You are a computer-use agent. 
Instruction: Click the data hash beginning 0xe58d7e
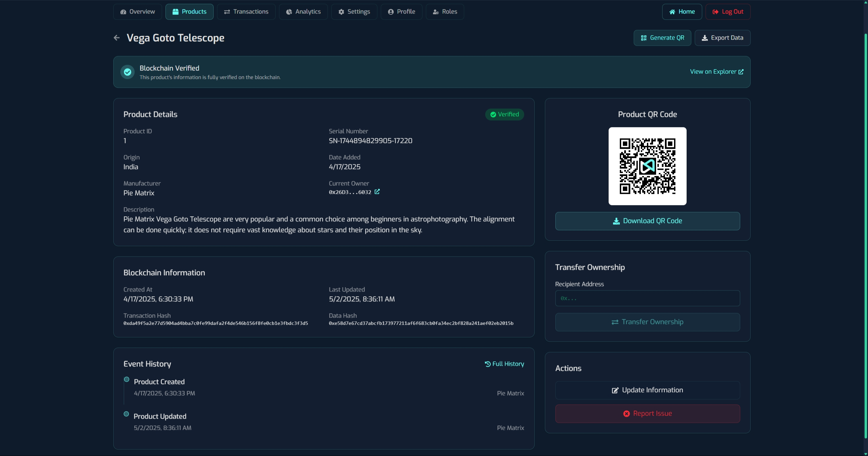(x=421, y=323)
